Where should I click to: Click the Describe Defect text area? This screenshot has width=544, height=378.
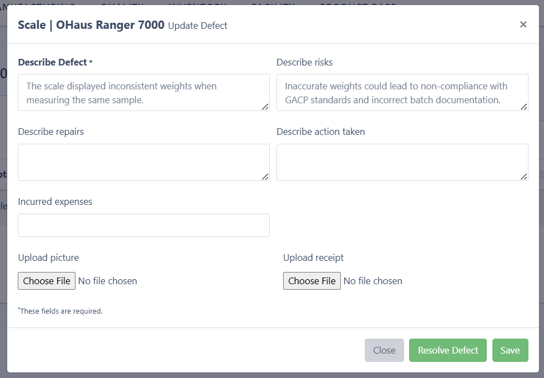point(144,93)
